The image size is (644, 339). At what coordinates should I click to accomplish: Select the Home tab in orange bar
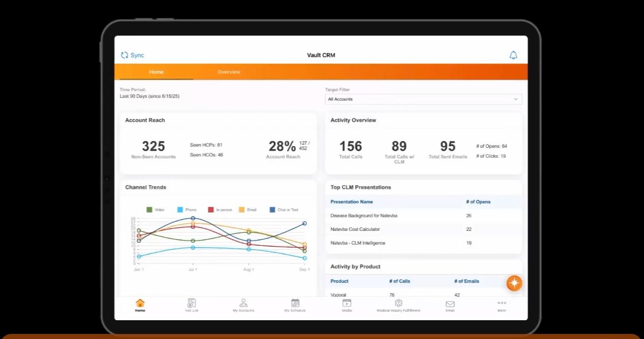[156, 72]
